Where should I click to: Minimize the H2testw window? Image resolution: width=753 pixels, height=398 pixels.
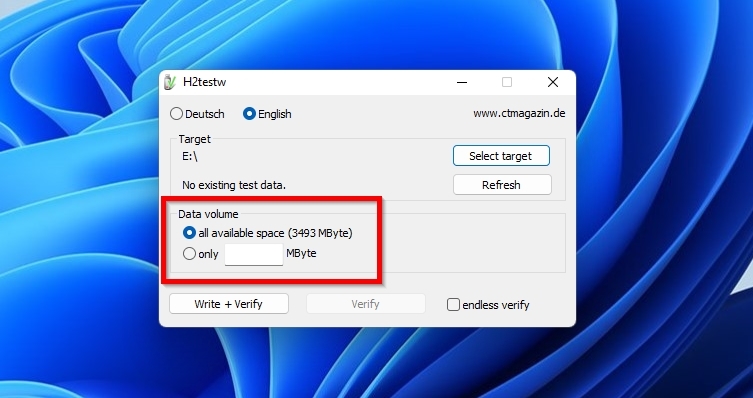point(462,82)
